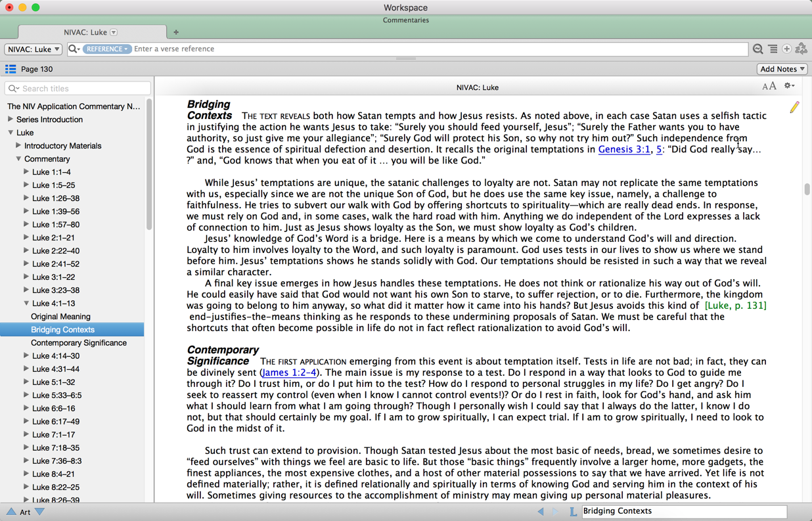Add a new workspace tab with plus

pyautogui.click(x=175, y=32)
